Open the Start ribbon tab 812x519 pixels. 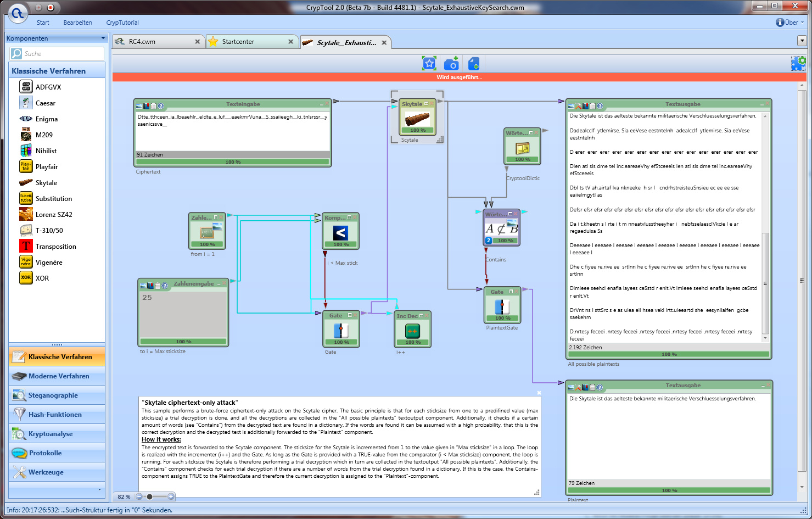[43, 23]
